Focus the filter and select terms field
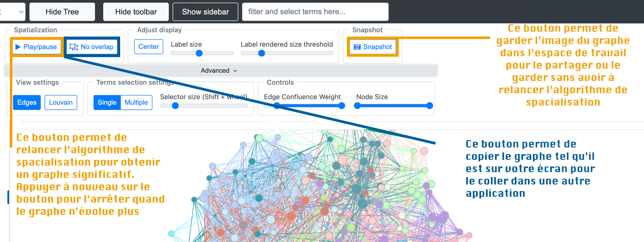The image size is (644, 242). [x=315, y=12]
